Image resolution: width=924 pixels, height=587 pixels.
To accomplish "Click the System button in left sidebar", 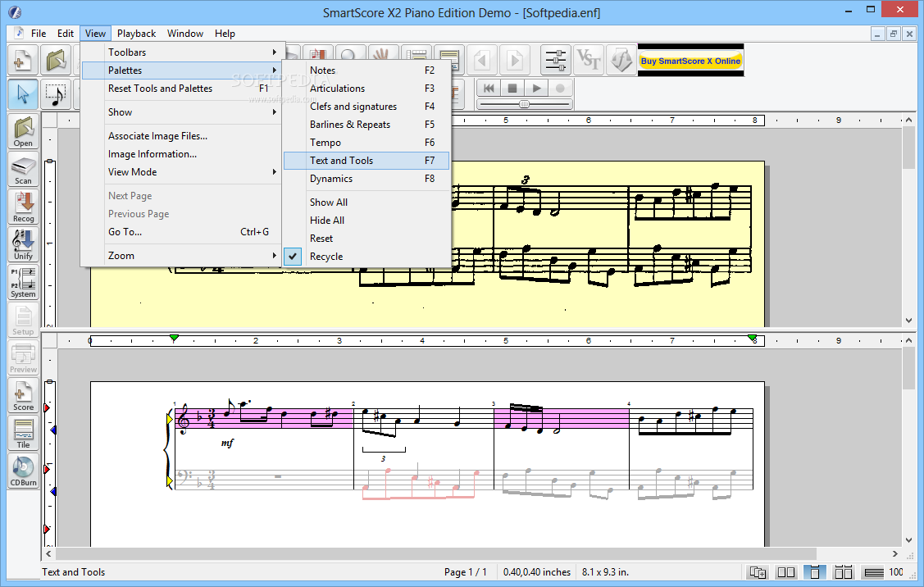I will [23, 283].
